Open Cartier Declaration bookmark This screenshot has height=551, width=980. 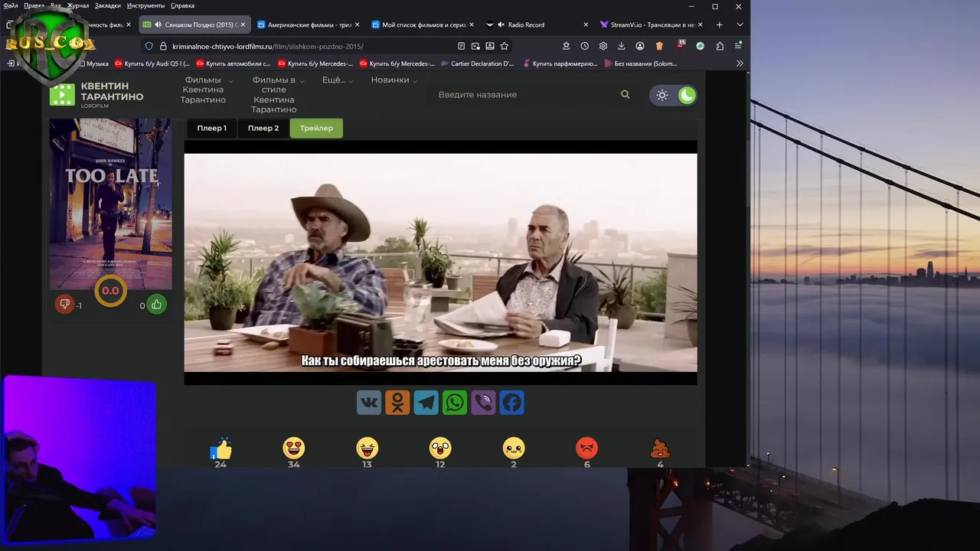[x=477, y=64]
